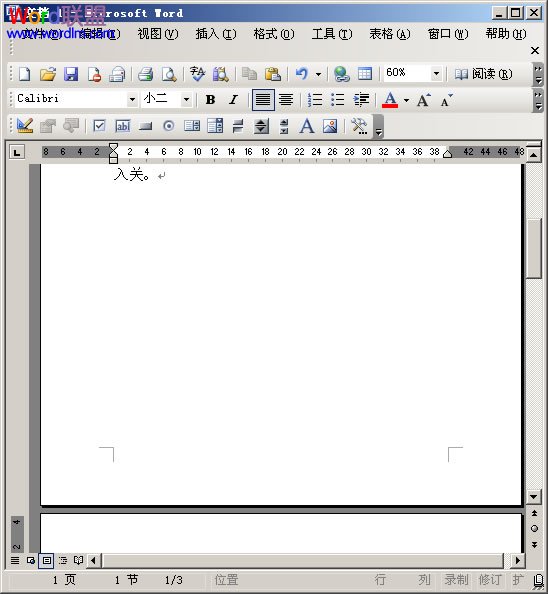Insert a text box control (abl icon)
548x594 pixels.
pyautogui.click(x=123, y=126)
